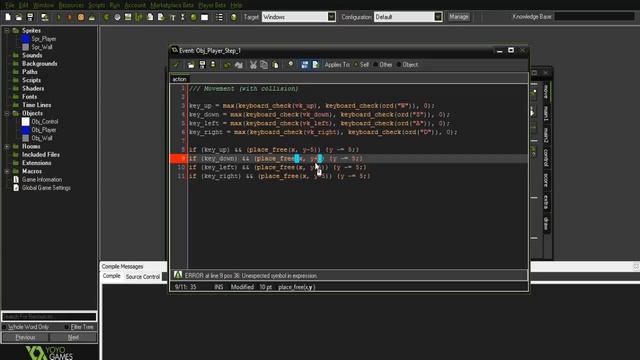Image resolution: width=640 pixels, height=360 pixels.
Task: Undo last edit in code editor
Action: pos(227,64)
